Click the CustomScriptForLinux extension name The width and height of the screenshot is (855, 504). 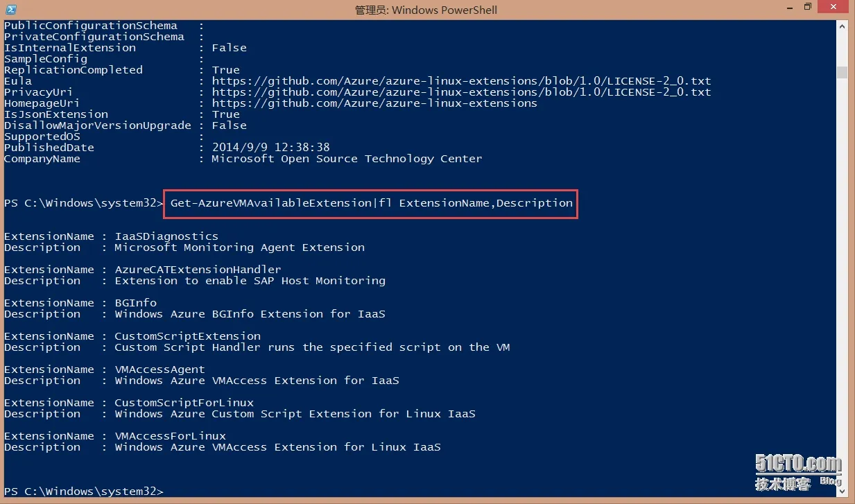184,403
